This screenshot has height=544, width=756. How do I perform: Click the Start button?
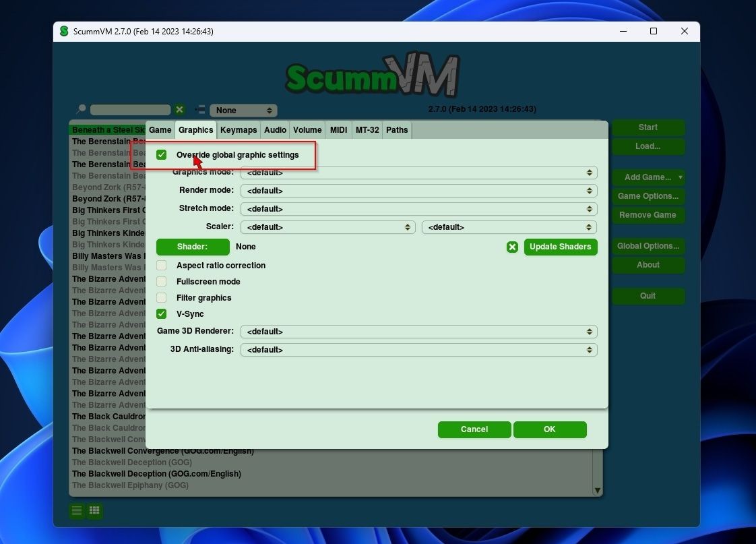[x=648, y=127]
